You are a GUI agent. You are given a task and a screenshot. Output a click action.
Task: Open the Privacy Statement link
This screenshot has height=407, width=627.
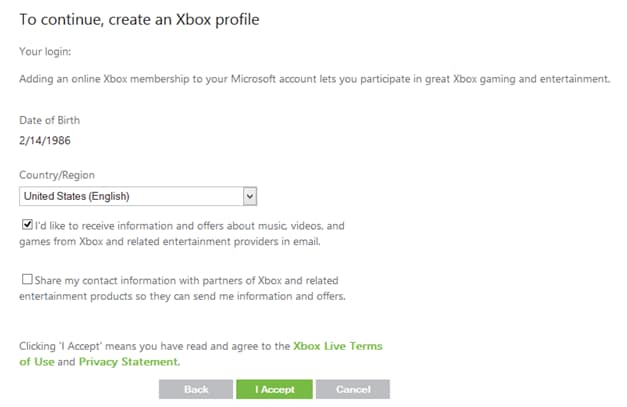(128, 362)
